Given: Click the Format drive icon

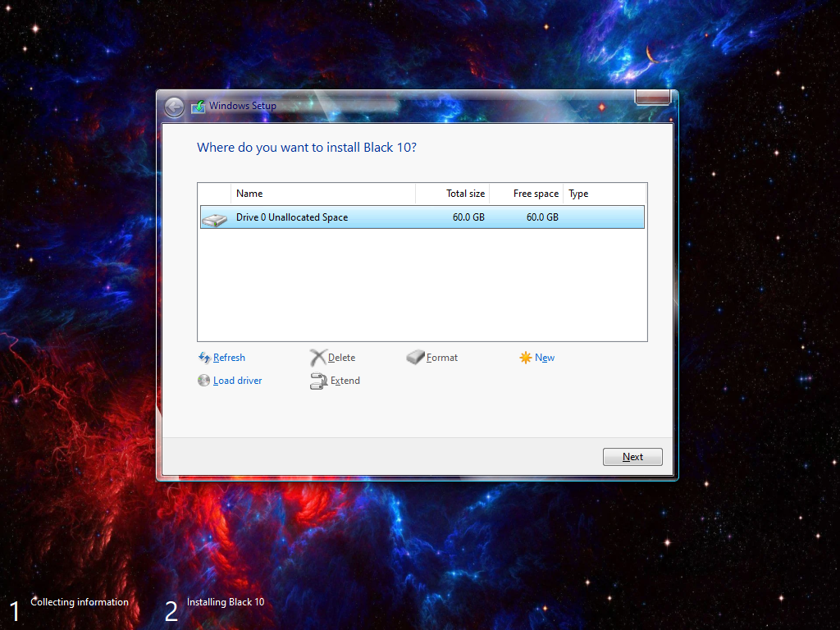Looking at the screenshot, I should click(415, 357).
